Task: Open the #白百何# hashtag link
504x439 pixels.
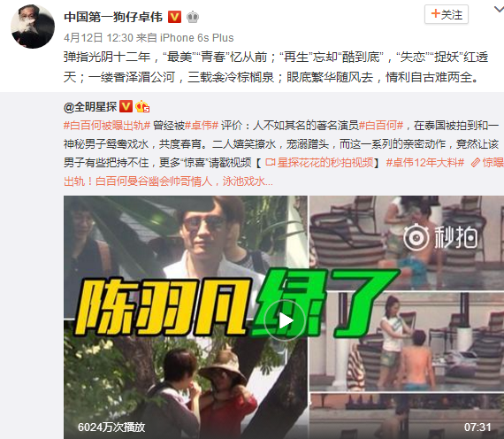Action: click(x=381, y=125)
